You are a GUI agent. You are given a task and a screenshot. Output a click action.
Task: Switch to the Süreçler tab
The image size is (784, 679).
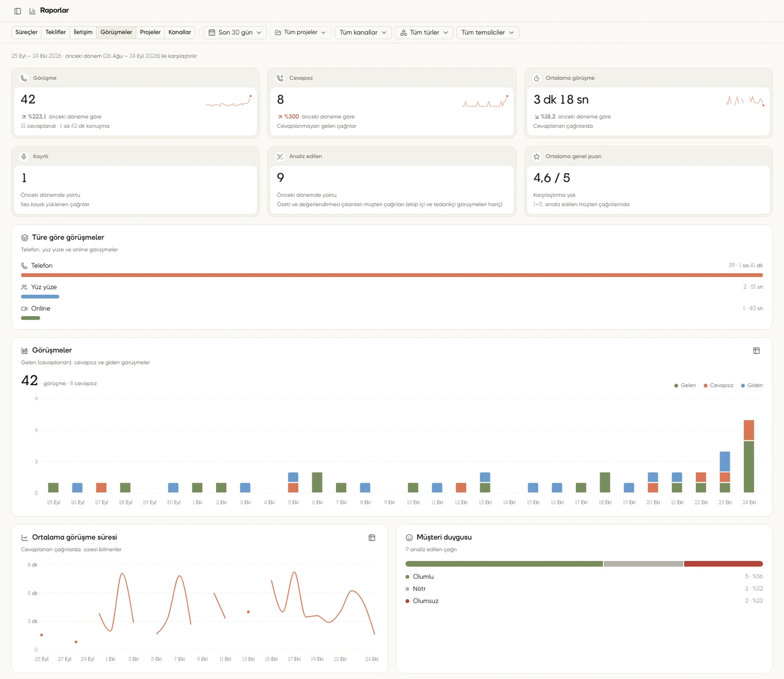26,32
